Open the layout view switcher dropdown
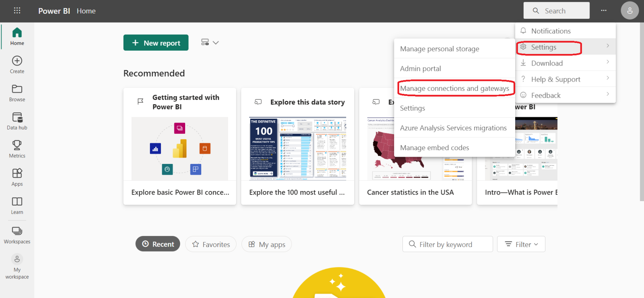 pyautogui.click(x=210, y=43)
